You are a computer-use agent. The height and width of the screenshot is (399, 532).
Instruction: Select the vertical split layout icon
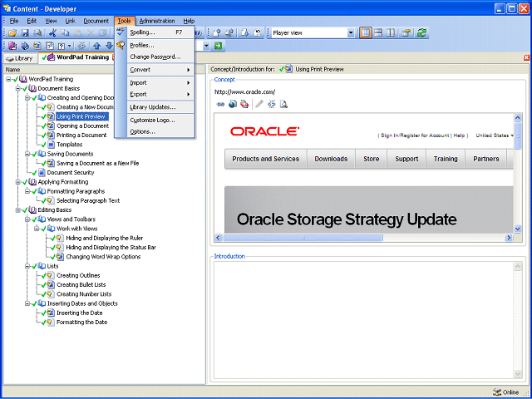(x=391, y=33)
